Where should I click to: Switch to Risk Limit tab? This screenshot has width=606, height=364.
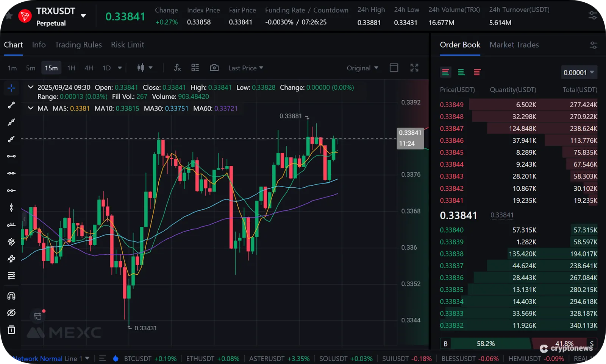(x=128, y=45)
